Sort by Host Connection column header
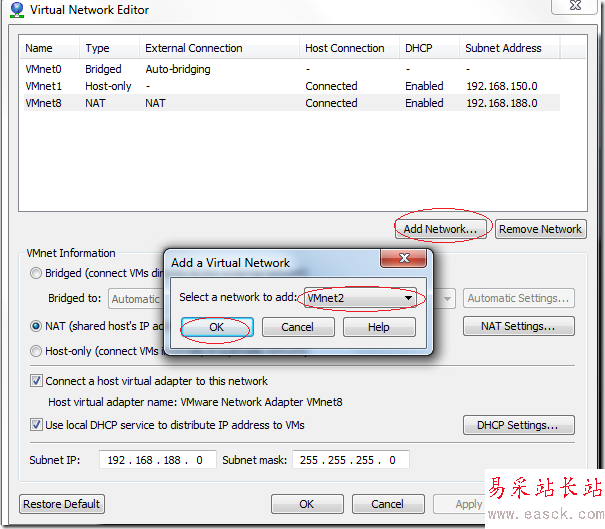Screen dimensions: 605x529 pos(349,48)
